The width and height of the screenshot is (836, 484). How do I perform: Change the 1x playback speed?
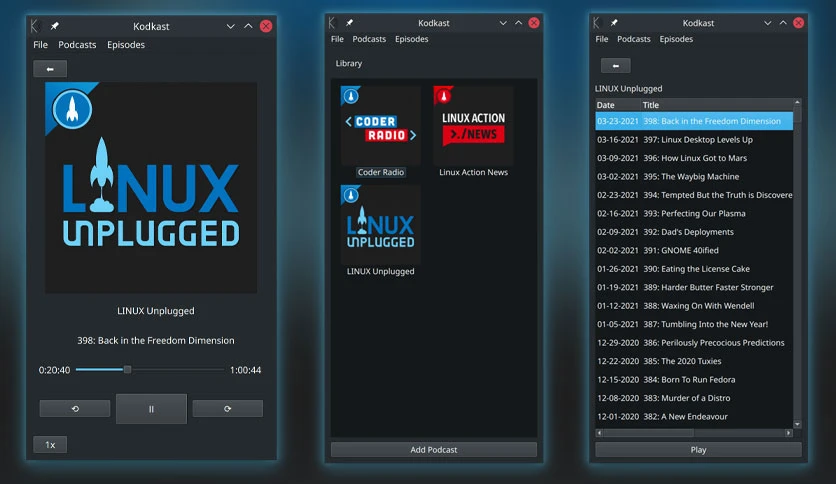50,445
